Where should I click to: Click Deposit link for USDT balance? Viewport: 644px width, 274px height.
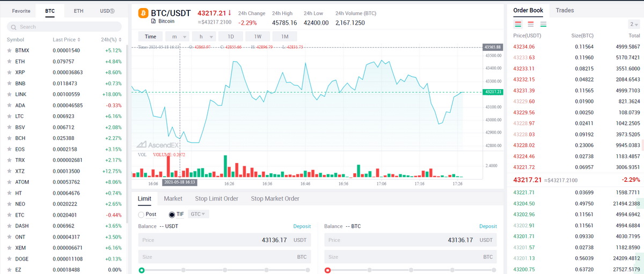[302, 226]
